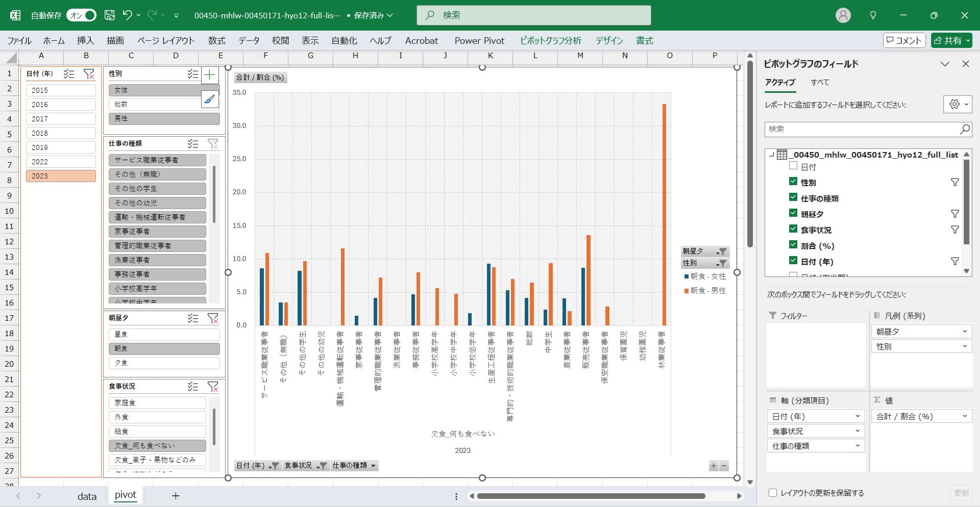
Task: Toggle multi-select on 食事状況 slicer
Action: click(192, 387)
